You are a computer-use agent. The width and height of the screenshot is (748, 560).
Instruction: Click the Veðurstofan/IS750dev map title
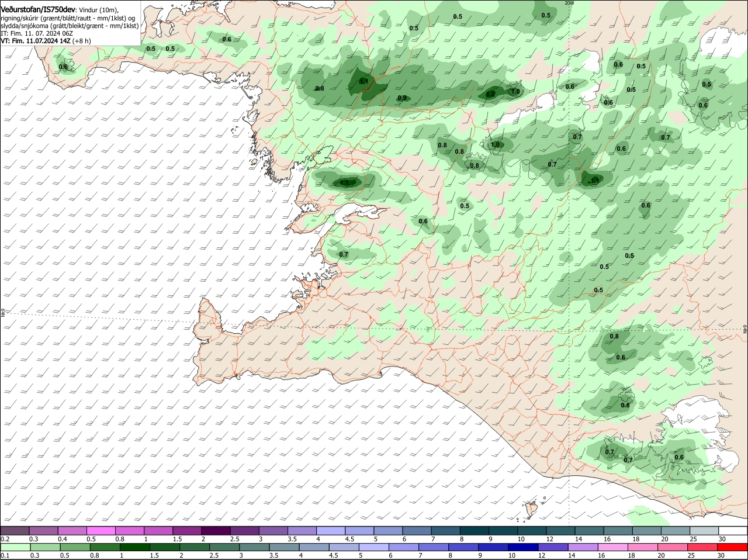pyautogui.click(x=38, y=9)
